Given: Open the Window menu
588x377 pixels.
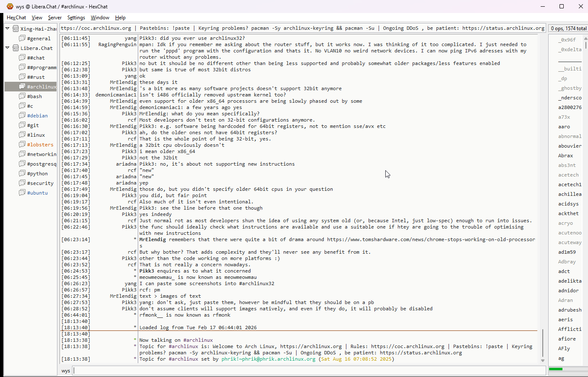Looking at the screenshot, I should click(100, 18).
